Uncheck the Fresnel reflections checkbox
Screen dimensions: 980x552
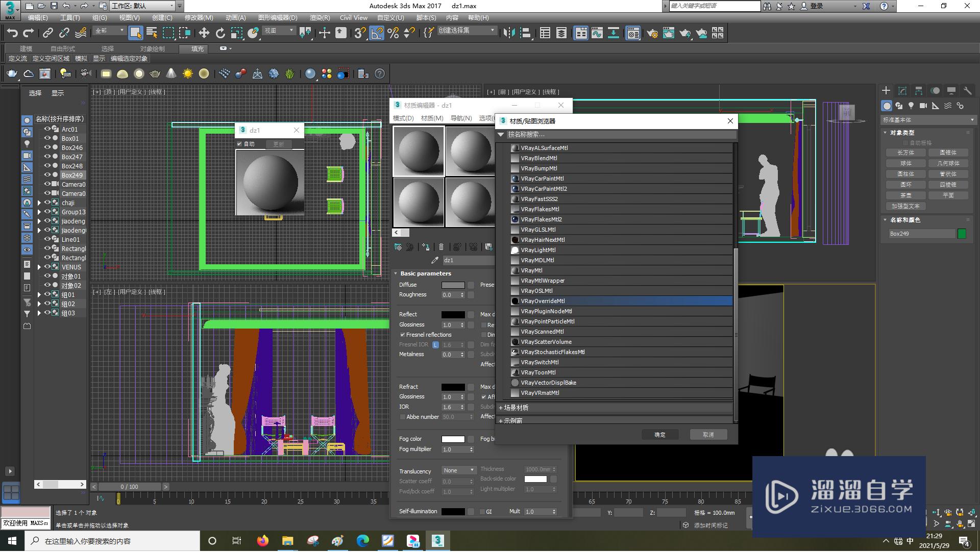coord(403,335)
